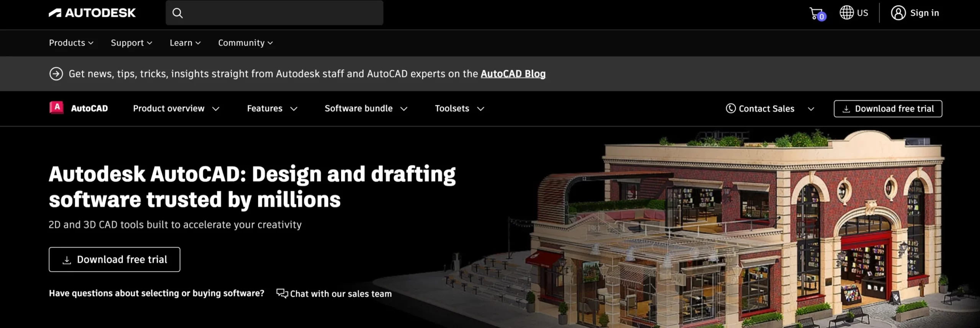Expand the Software bundle chevron
The image size is (980, 328).
(x=404, y=109)
